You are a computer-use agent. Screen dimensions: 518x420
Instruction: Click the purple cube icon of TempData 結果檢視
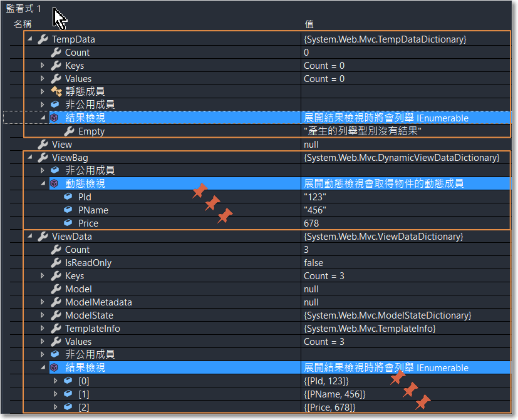coord(54,118)
